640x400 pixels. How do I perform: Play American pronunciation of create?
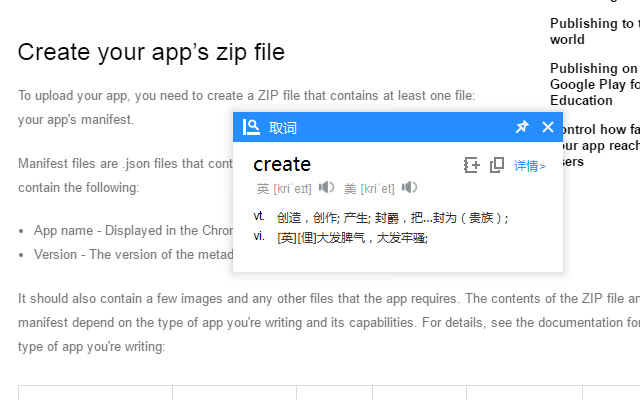[409, 188]
